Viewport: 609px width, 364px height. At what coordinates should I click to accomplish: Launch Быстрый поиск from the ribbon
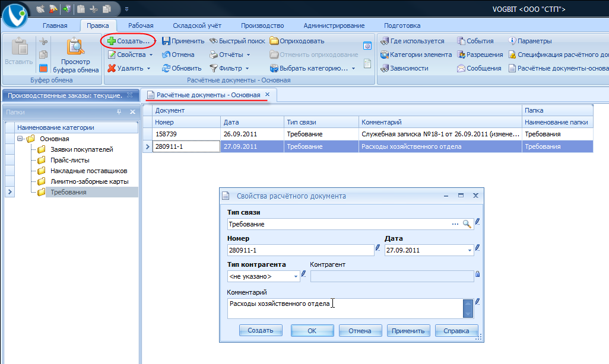[237, 41]
